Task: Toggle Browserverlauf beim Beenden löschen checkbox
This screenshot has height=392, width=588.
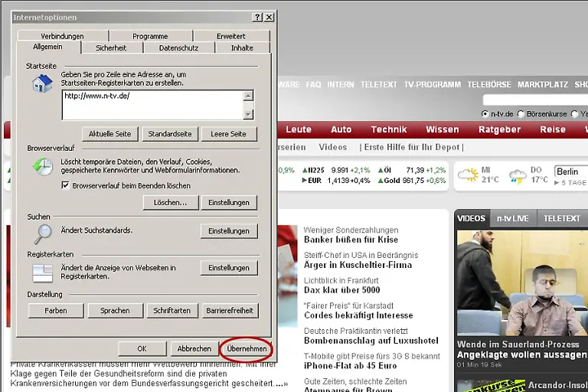Action: (x=65, y=185)
